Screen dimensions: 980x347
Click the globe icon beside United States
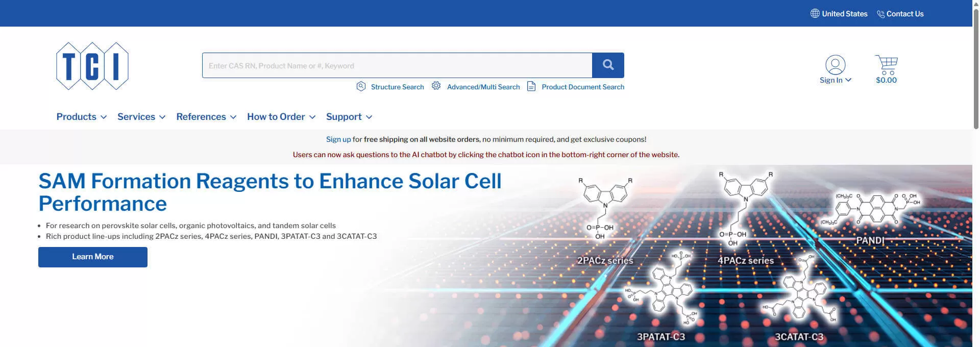pyautogui.click(x=815, y=14)
